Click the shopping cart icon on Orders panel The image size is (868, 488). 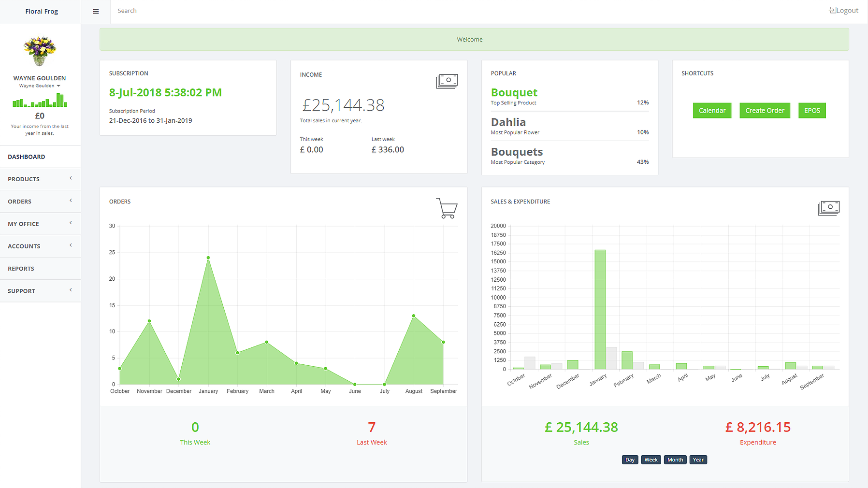point(446,208)
